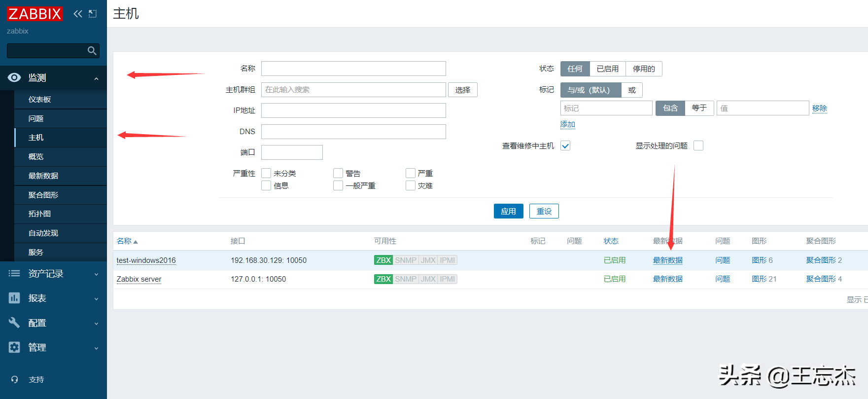This screenshot has width=868, height=399.
Task: Click the 应用 button to apply the filter
Action: point(508,211)
